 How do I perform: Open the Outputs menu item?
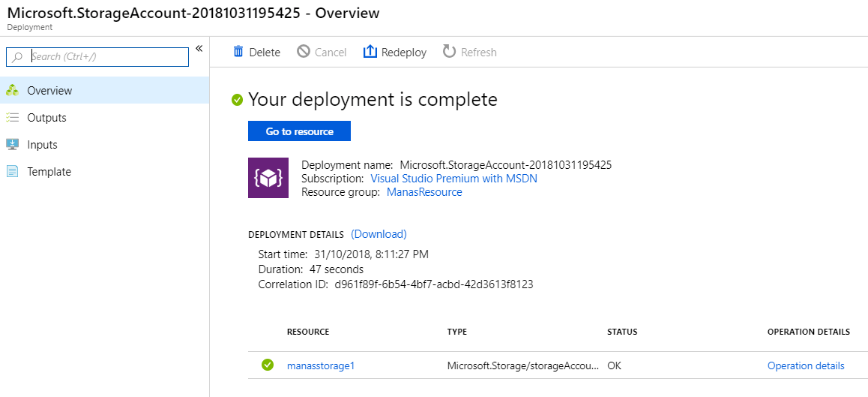105,118
